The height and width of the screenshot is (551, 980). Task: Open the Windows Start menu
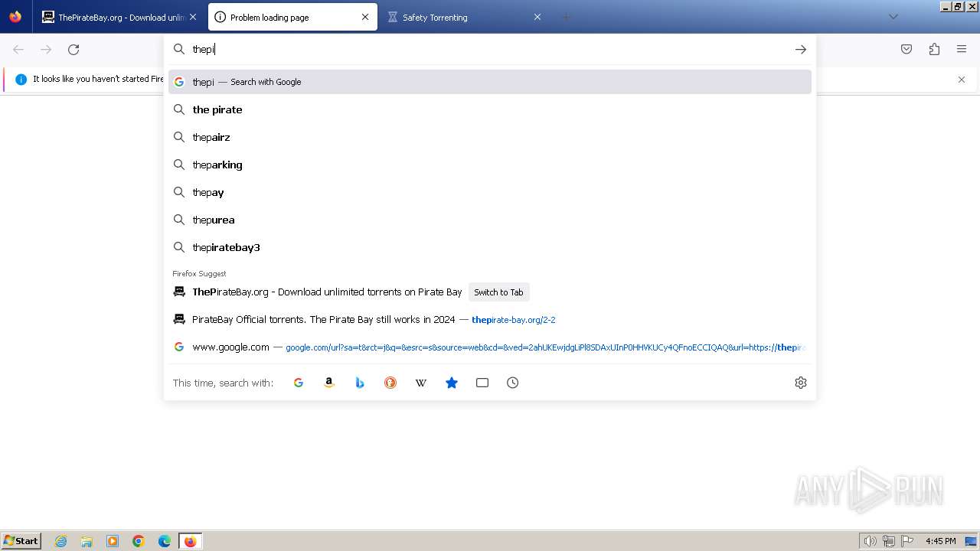[x=21, y=541]
